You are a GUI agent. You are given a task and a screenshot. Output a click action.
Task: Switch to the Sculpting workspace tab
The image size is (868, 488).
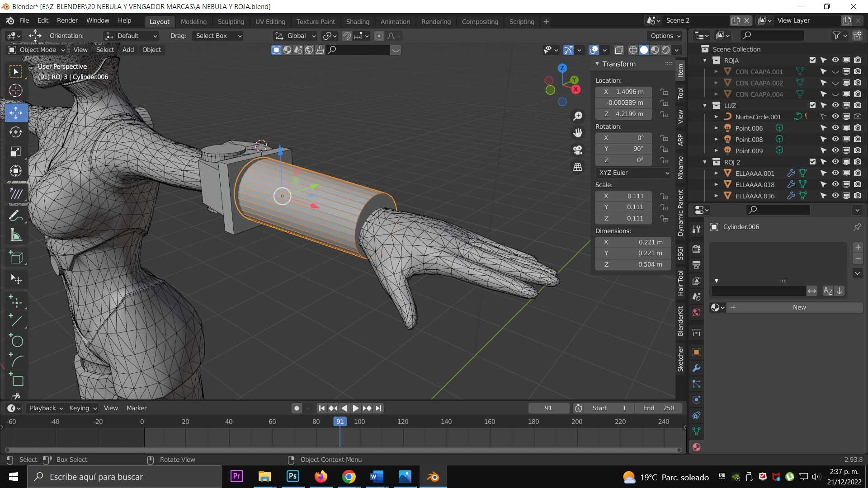[231, 21]
